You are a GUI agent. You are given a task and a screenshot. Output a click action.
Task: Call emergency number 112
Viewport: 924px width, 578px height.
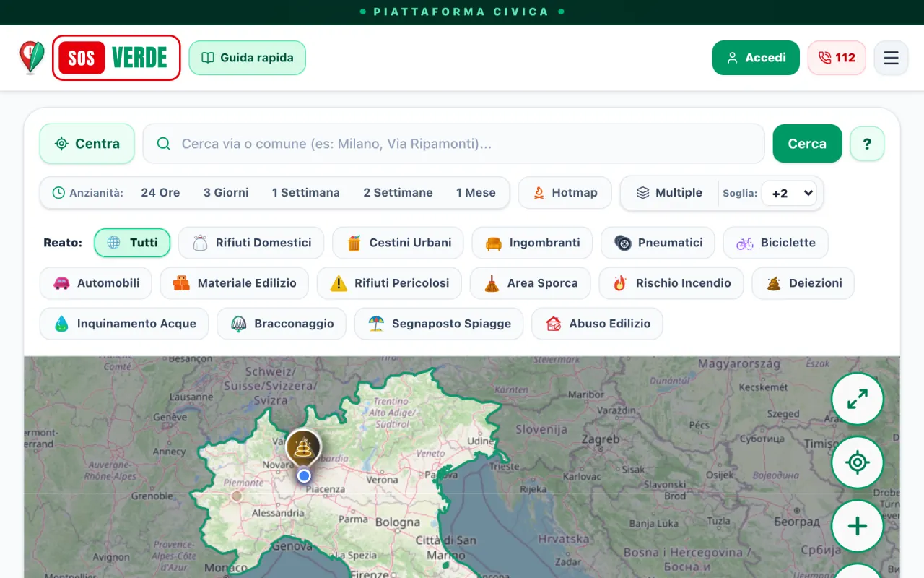click(837, 58)
